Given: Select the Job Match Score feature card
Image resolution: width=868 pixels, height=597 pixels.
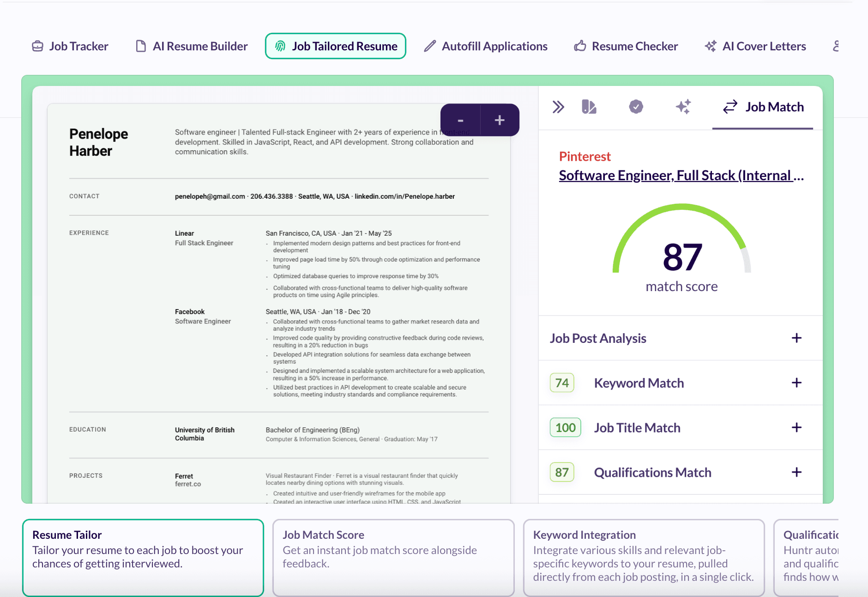Looking at the screenshot, I should 393,557.
